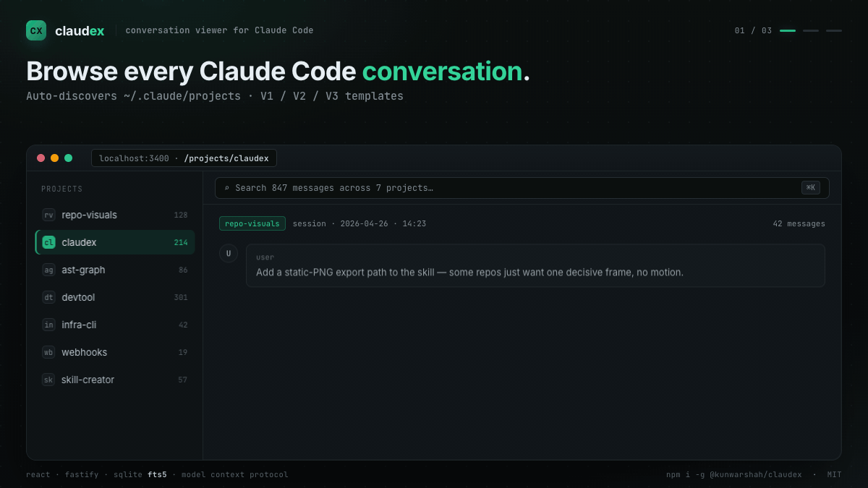Click the wb icon for webhooks
This screenshot has height=488, width=868.
pos(48,352)
